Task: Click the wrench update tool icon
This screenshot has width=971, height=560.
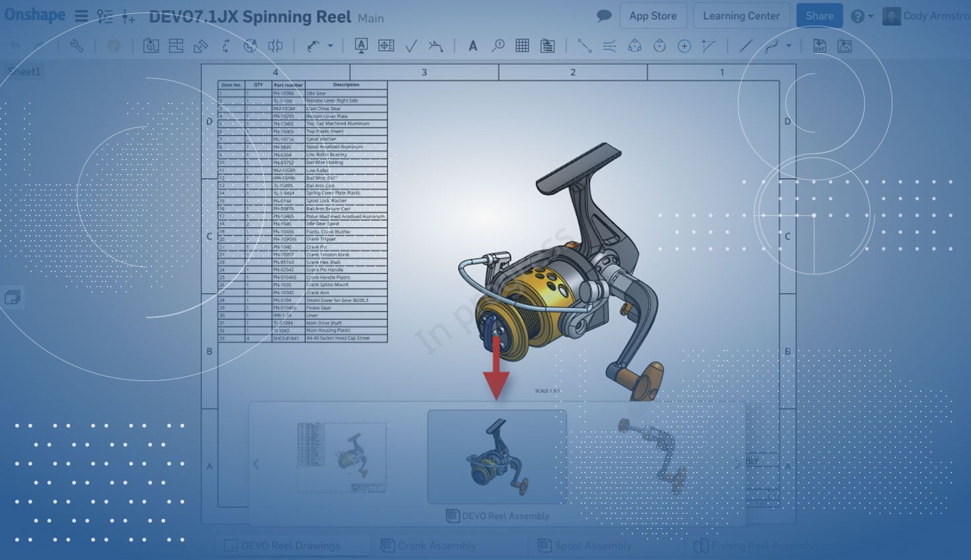Action: pos(77,46)
